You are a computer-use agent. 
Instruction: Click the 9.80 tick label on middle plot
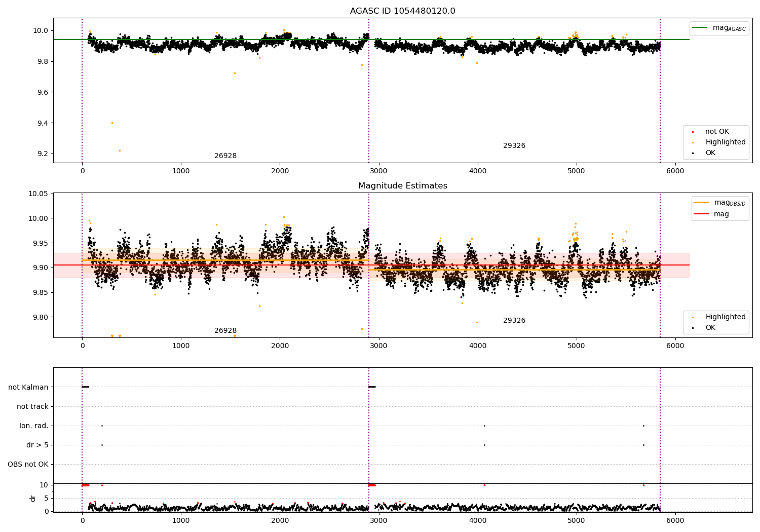tap(40, 318)
